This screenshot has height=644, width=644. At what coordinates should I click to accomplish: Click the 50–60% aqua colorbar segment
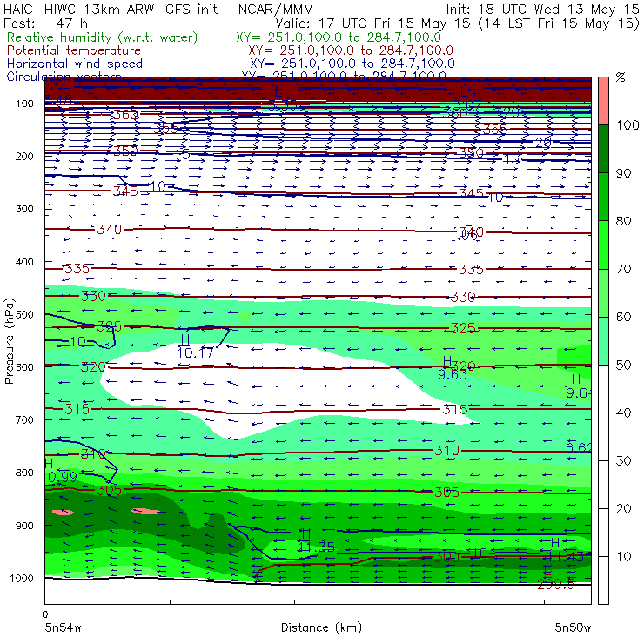click(603, 341)
